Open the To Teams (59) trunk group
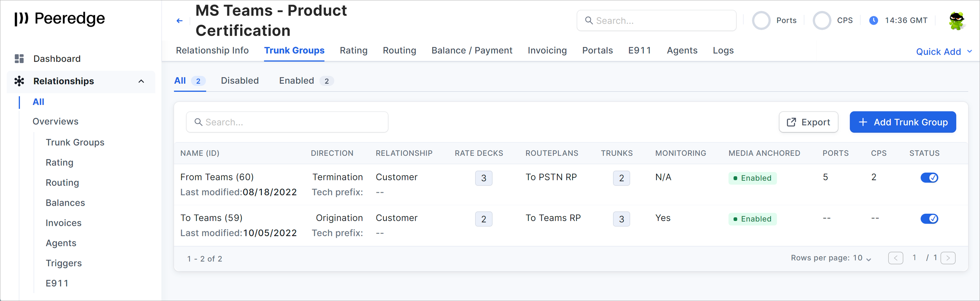 click(x=211, y=218)
